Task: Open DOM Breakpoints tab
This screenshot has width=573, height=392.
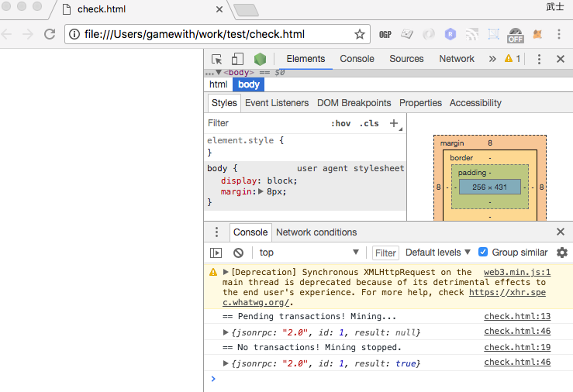Action: [354, 103]
